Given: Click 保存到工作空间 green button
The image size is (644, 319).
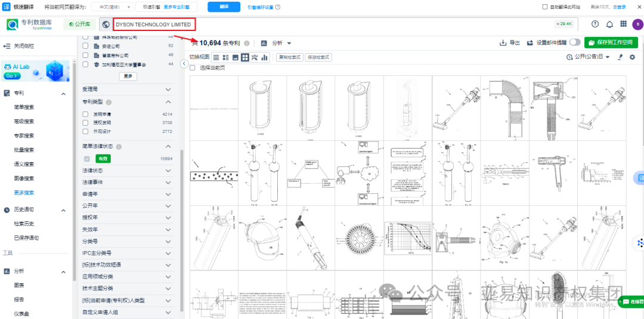Looking at the screenshot, I should tap(611, 43).
